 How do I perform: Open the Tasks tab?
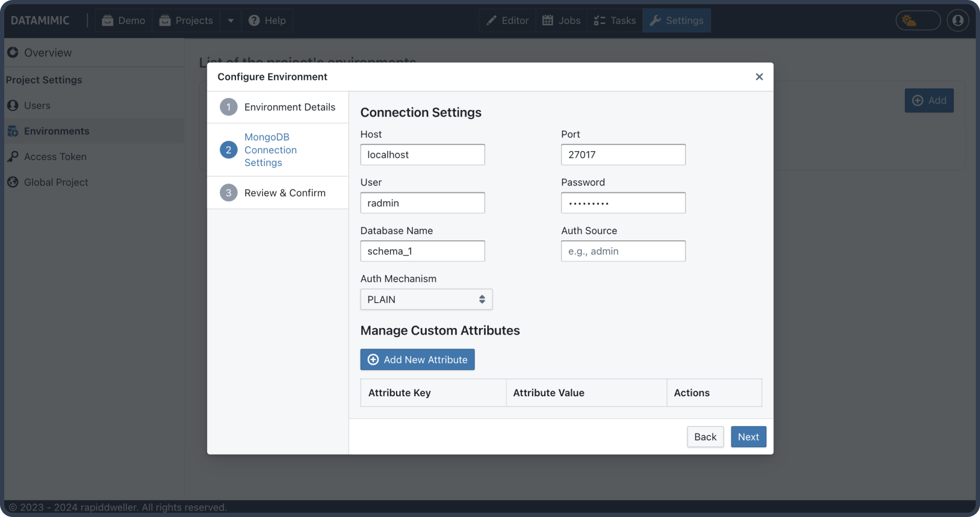point(615,21)
